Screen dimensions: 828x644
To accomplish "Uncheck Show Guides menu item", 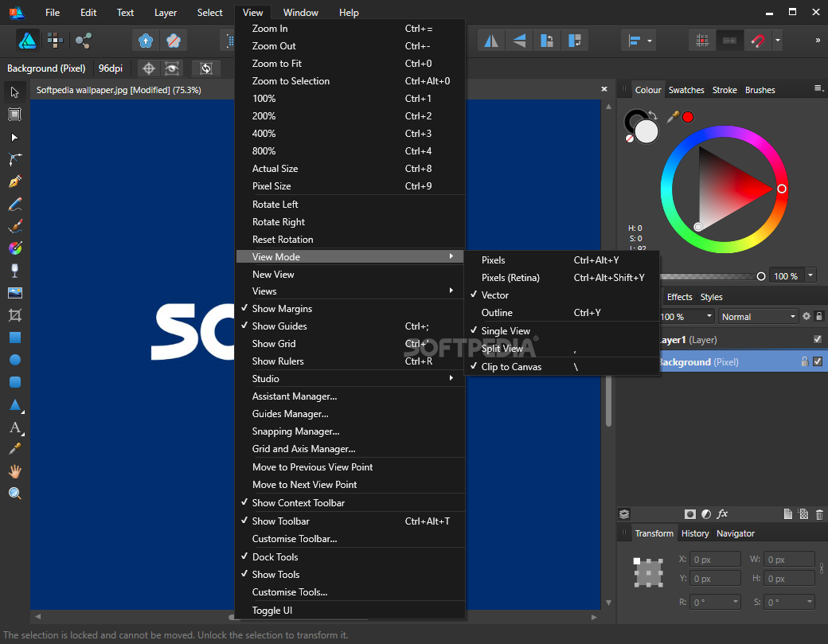I will coord(350,326).
